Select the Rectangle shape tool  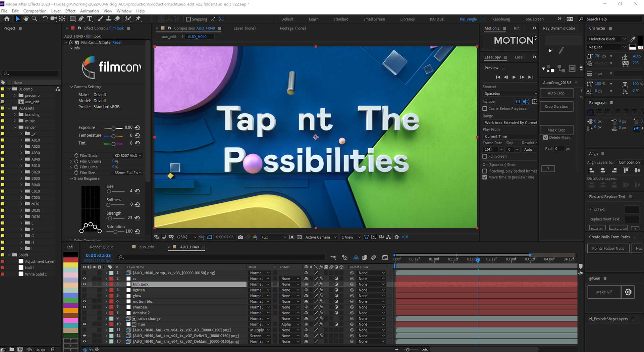pyautogui.click(x=72, y=19)
